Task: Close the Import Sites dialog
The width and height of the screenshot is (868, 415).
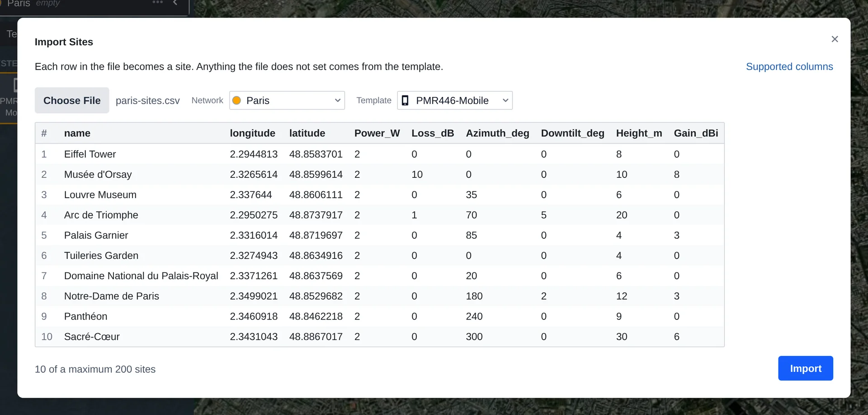Action: pos(835,39)
